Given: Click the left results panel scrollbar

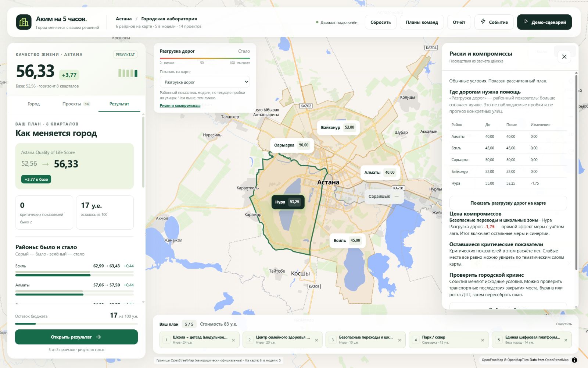Looking at the screenshot, I should point(143,152).
